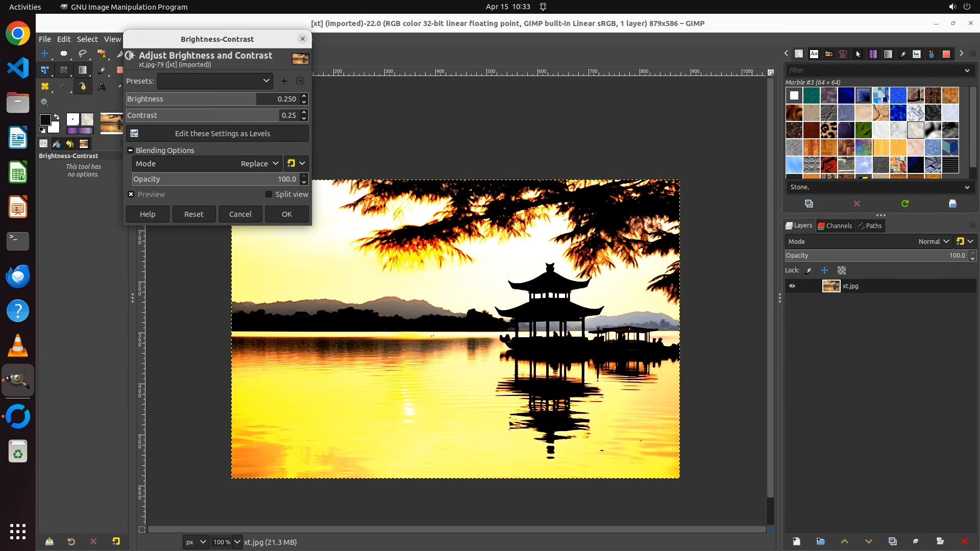Open the Select menu

pyautogui.click(x=87, y=39)
